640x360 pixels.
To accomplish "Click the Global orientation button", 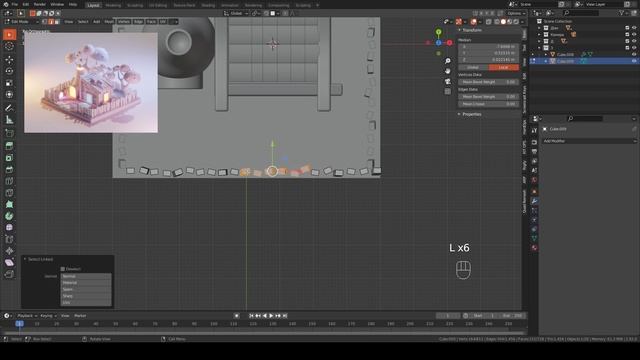I will click(x=473, y=68).
